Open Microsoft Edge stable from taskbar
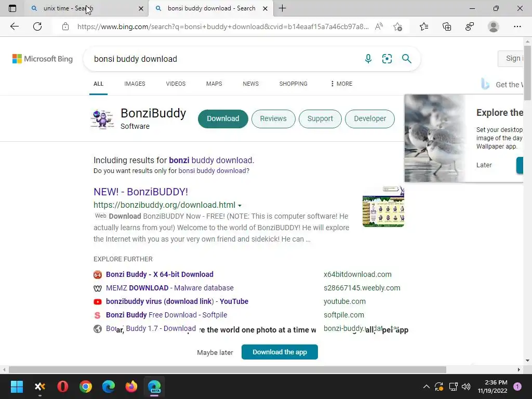This screenshot has width=532, height=399. [109, 387]
